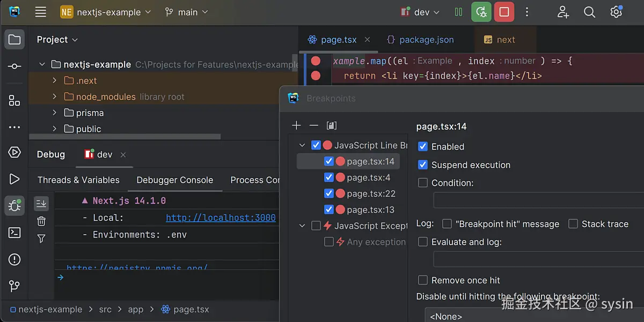The height and width of the screenshot is (322, 644).
Task: Enable the Any exception breakpoint
Action: (x=328, y=241)
